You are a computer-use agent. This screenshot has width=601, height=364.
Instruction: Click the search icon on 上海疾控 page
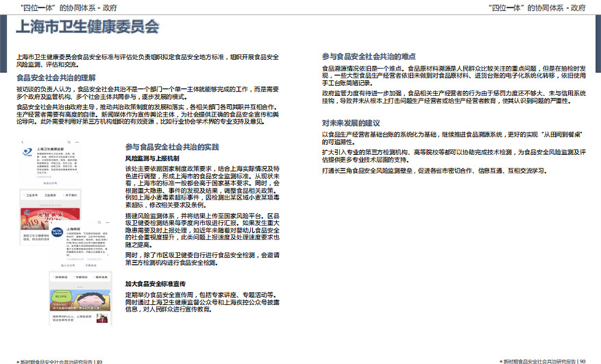[99, 222]
